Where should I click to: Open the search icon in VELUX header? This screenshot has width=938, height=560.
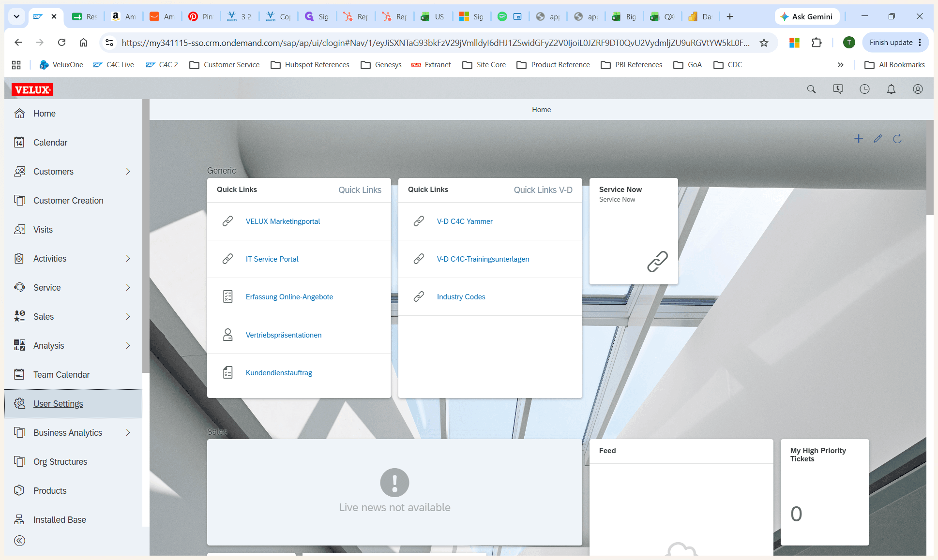[x=811, y=89]
